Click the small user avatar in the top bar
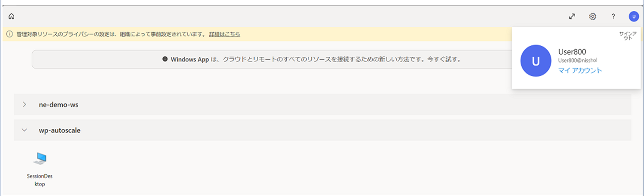This screenshot has height=196, width=644. pos(634,17)
